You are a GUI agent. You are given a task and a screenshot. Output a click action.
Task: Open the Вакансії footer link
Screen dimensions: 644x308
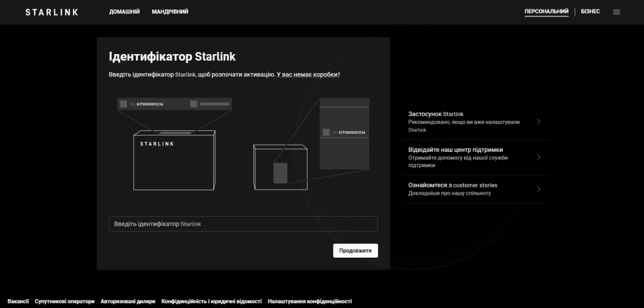(18, 302)
